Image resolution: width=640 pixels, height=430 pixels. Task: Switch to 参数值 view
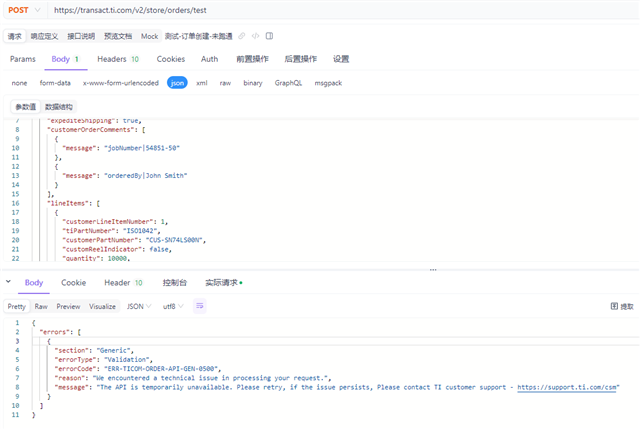click(x=25, y=107)
